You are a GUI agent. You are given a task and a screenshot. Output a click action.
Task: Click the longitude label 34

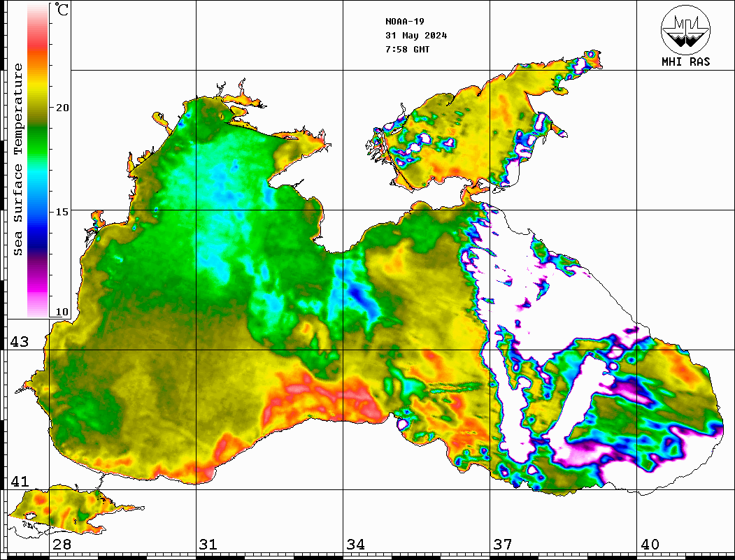click(355, 545)
